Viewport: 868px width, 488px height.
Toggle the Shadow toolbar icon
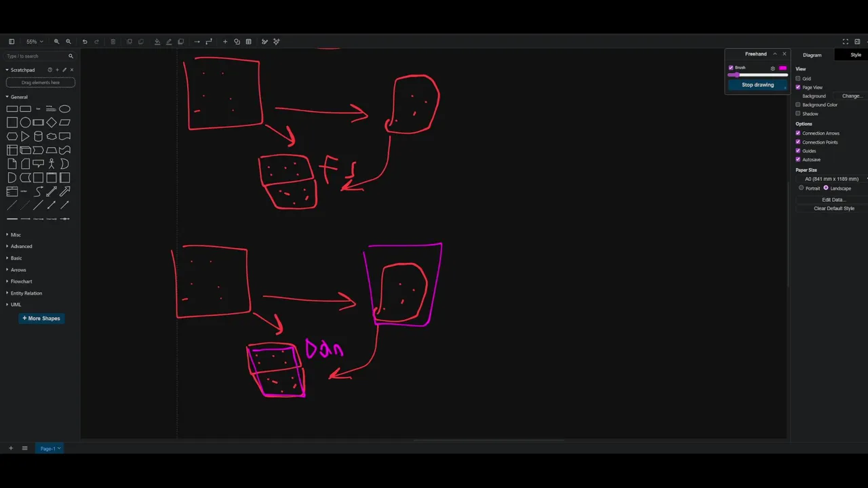pyautogui.click(x=180, y=41)
